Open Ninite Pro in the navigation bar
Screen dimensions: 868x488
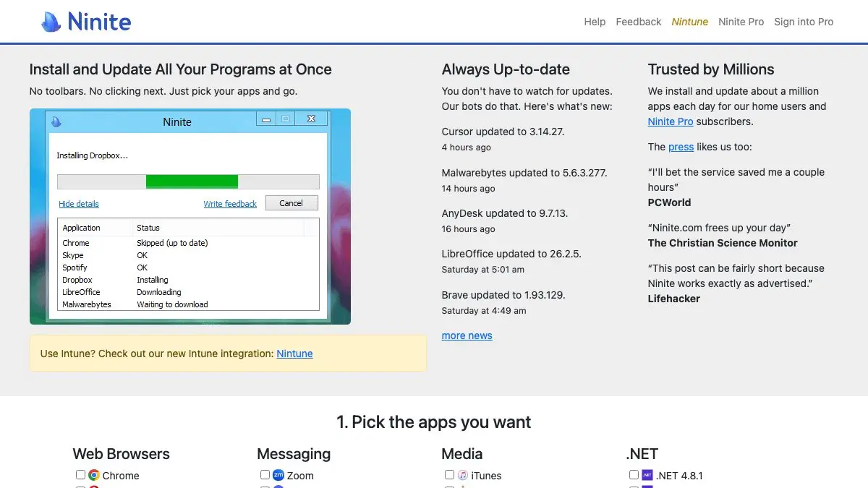pyautogui.click(x=741, y=22)
